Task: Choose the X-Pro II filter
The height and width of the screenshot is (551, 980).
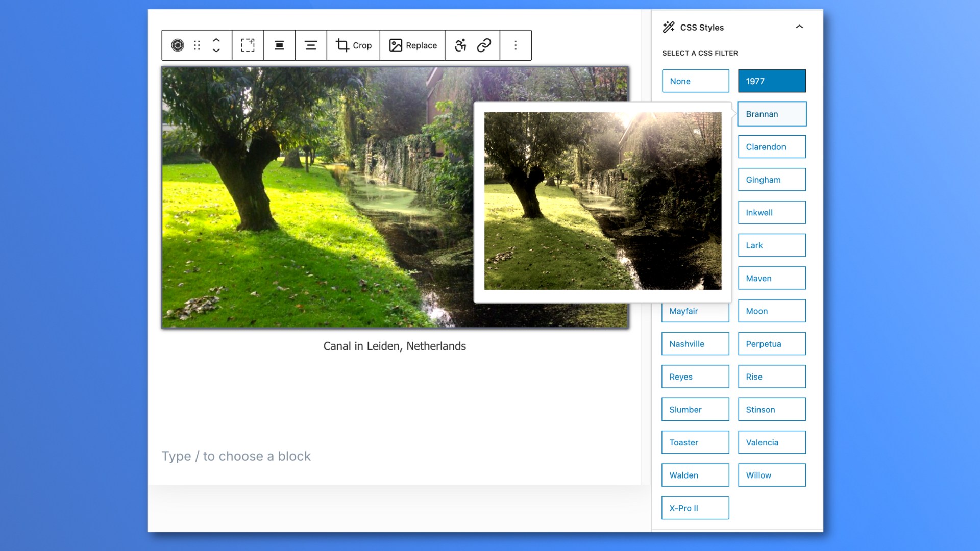Action: coord(695,508)
